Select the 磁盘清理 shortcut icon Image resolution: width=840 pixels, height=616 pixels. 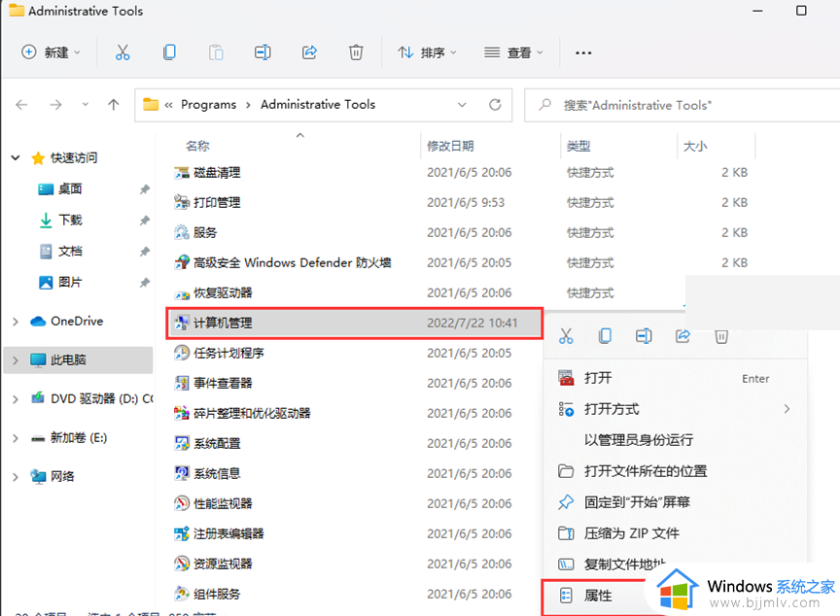pyautogui.click(x=182, y=172)
